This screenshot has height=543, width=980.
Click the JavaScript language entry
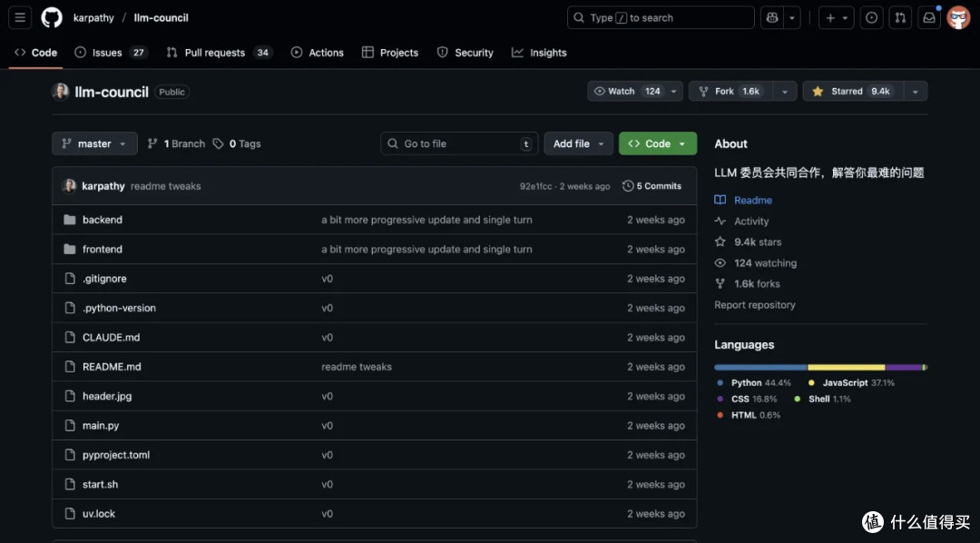point(851,383)
